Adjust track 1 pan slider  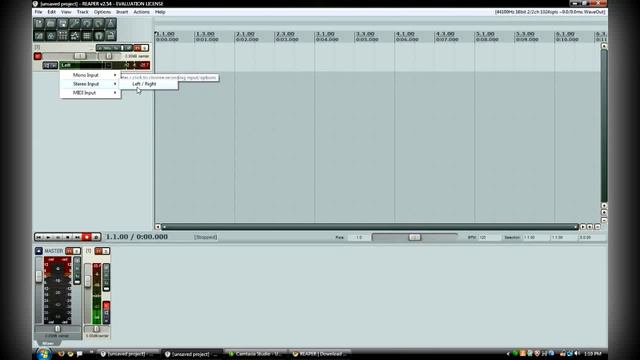(109, 56)
